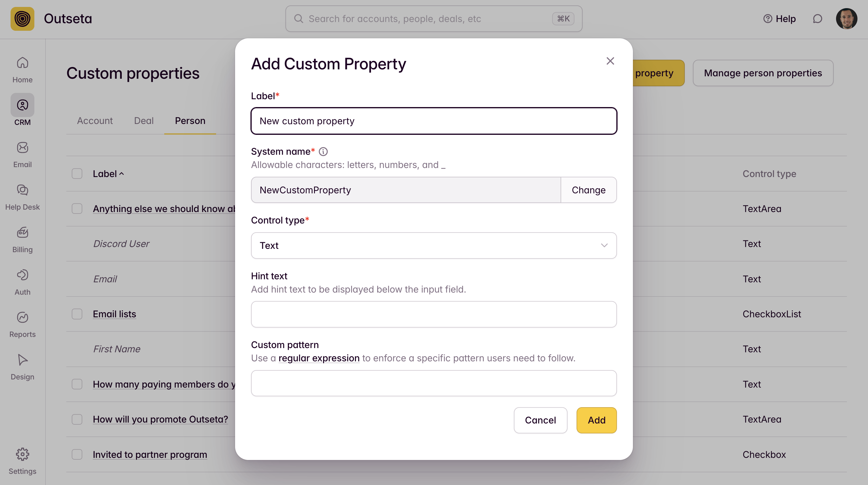Switch to the Account tab
Screen dimensions: 868x485
click(95, 121)
